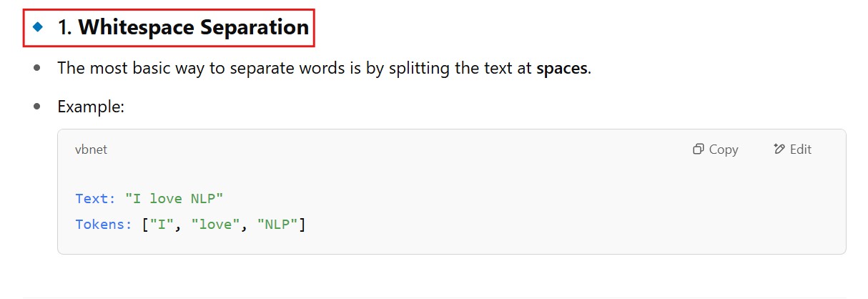The width and height of the screenshot is (868, 299).
Task: Click the Example: bullet text
Action: pyautogui.click(x=91, y=107)
